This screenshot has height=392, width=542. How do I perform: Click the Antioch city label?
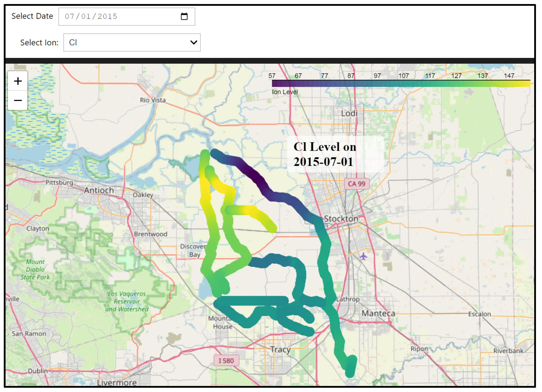99,190
